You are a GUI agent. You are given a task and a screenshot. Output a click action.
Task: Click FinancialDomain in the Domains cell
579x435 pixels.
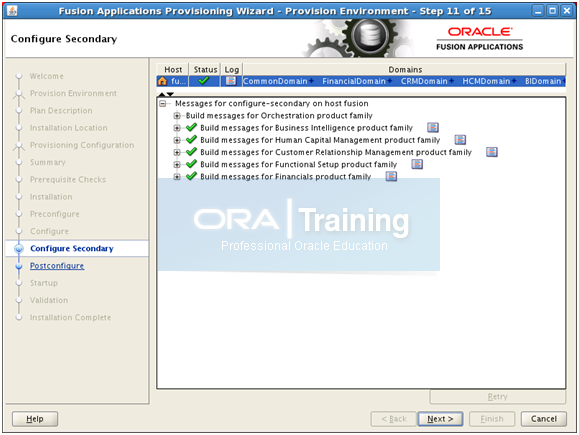(354, 81)
